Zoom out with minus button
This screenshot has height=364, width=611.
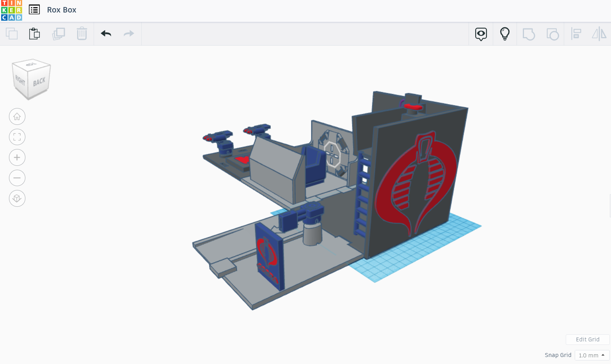coord(17,178)
